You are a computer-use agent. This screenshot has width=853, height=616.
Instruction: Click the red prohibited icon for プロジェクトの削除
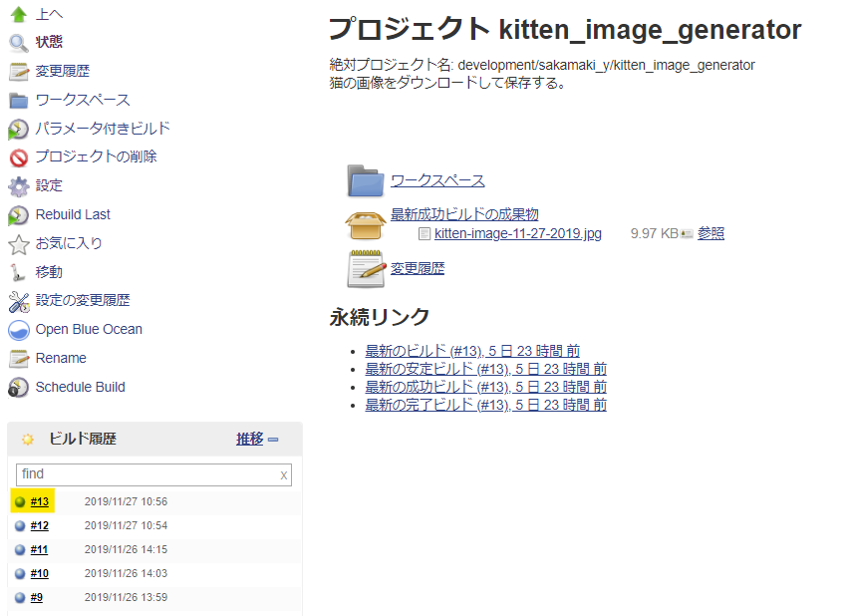coord(18,157)
